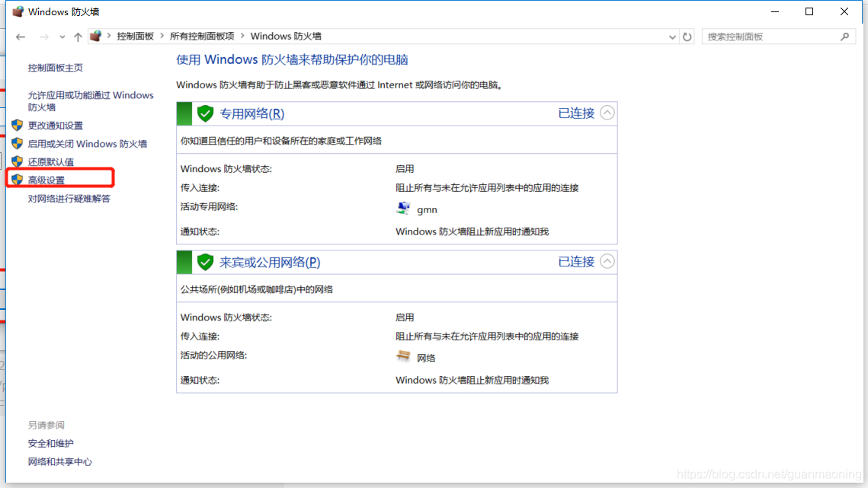The image size is (868, 488).
Task: Click the Windows 防火墙 title bar icon
Action: tap(18, 11)
